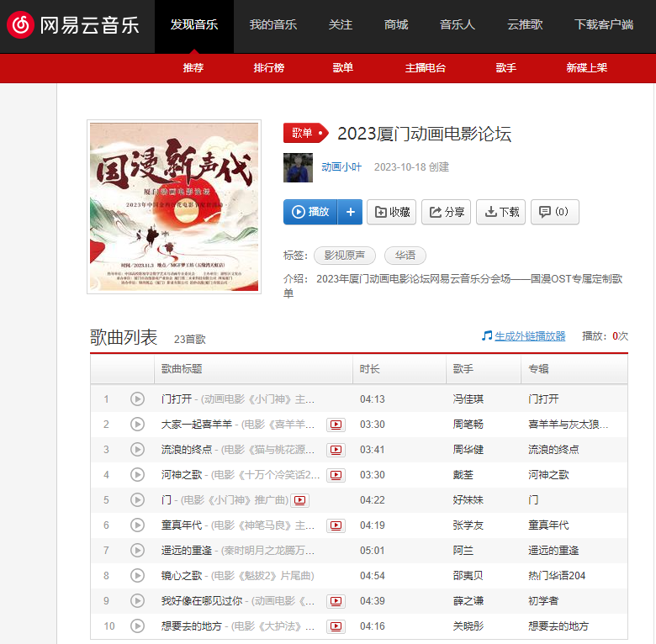656x644 pixels.
Task: Open artist 周华健
Action: point(468,450)
